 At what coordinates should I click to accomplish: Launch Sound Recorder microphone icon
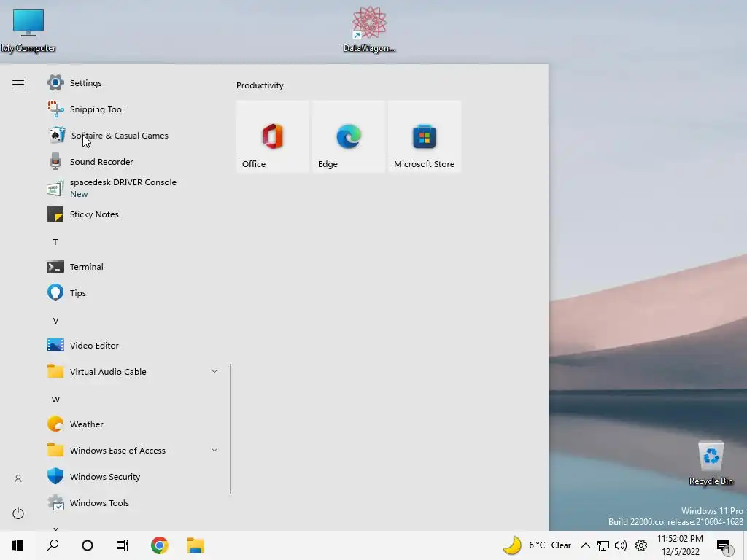coord(55,161)
